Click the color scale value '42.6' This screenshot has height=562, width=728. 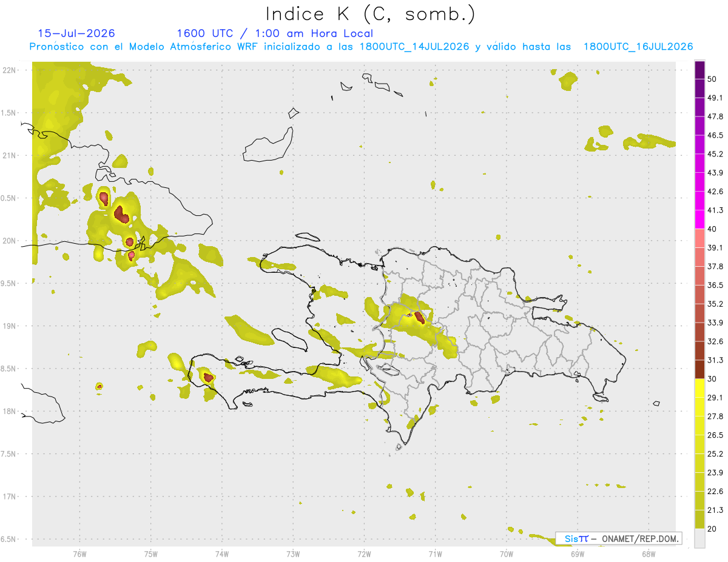click(x=715, y=192)
